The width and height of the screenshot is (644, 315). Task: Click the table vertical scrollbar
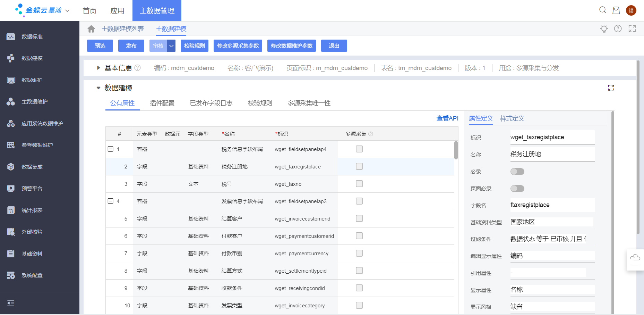coord(456,150)
